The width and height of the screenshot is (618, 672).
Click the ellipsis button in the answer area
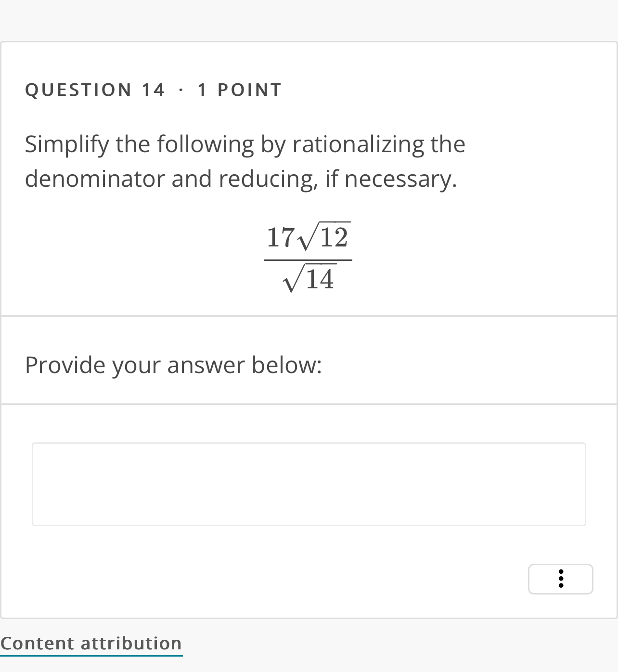[560, 579]
